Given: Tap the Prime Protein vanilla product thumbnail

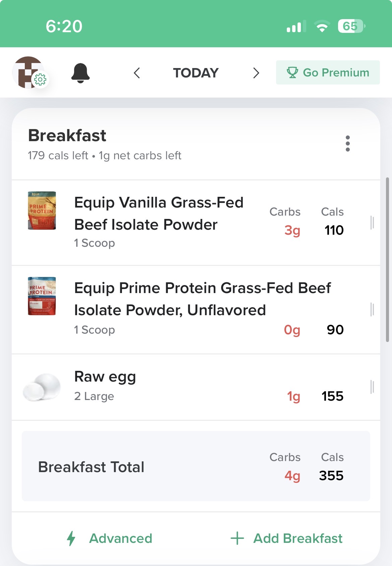Looking at the screenshot, I should pyautogui.click(x=42, y=211).
